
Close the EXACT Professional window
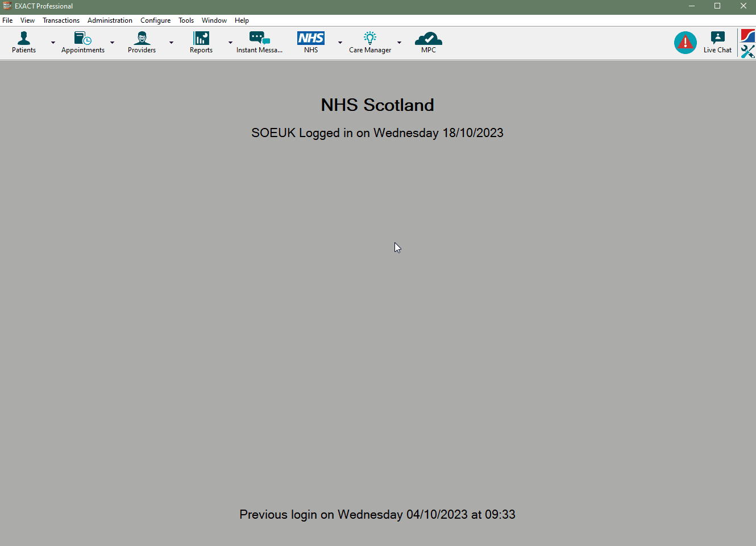(x=743, y=6)
